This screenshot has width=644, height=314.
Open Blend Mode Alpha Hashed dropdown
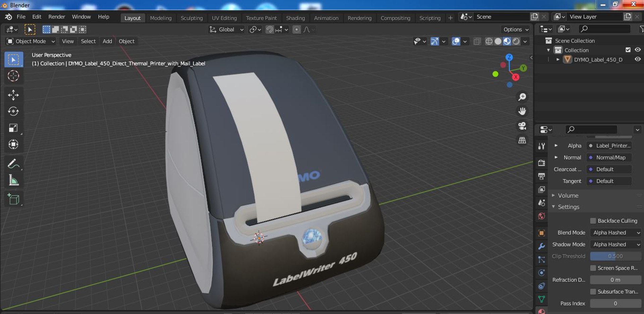(616, 233)
